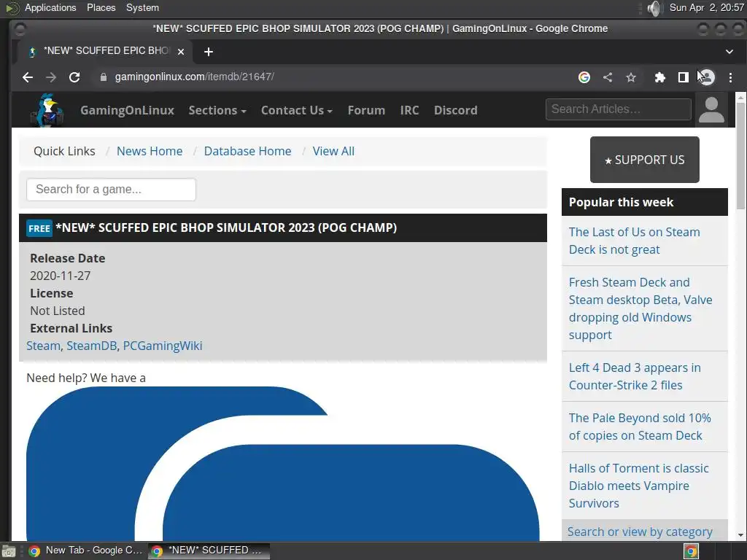Click the volume speaker icon in panel

(x=654, y=8)
